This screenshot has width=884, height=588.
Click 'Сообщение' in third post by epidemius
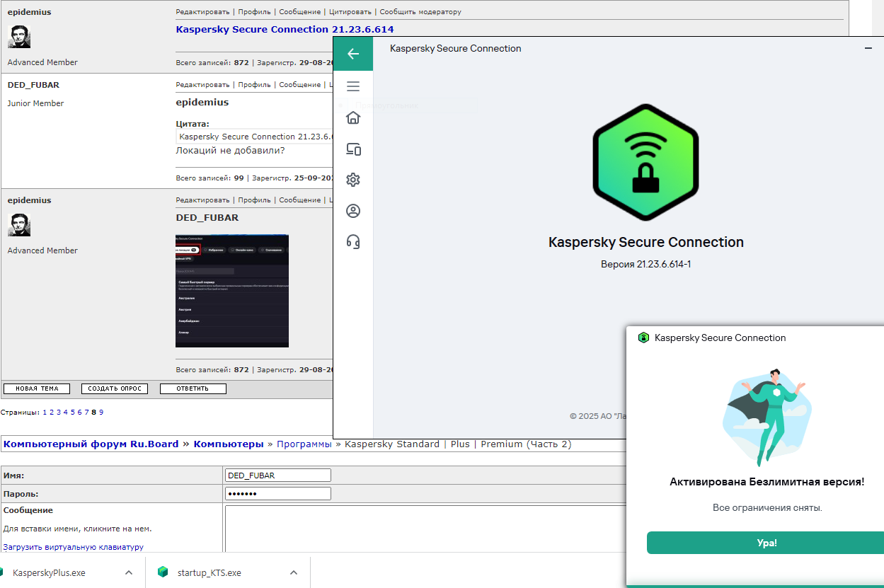click(x=300, y=200)
